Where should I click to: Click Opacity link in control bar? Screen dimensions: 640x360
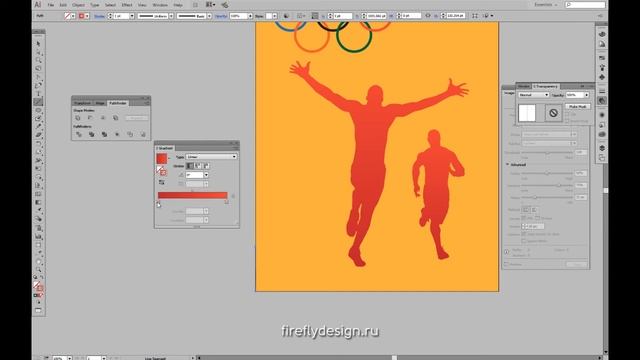coord(221,16)
